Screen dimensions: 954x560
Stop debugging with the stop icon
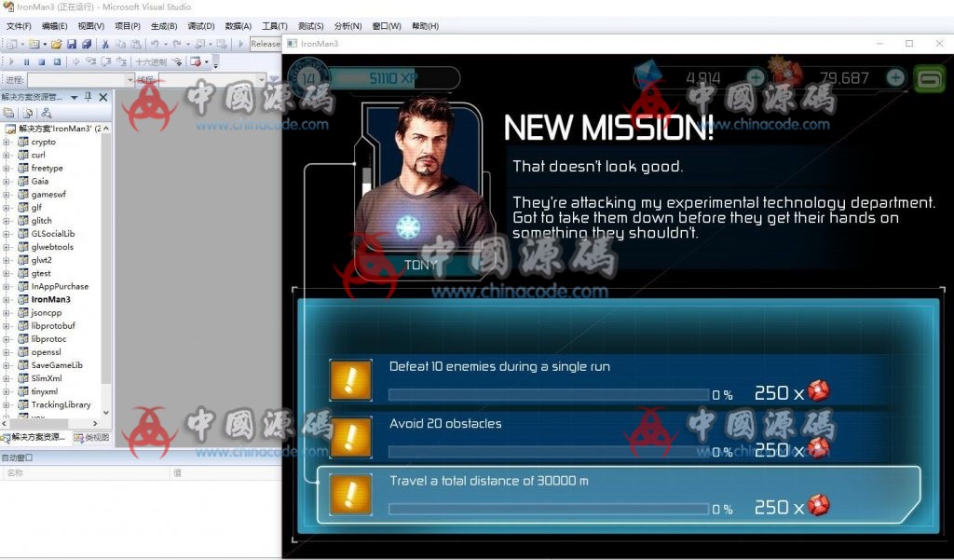tap(42, 62)
